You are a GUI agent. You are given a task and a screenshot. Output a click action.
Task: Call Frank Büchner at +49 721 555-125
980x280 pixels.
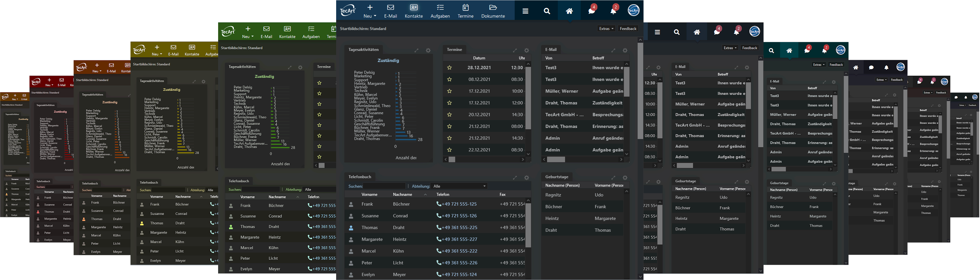coord(457,204)
